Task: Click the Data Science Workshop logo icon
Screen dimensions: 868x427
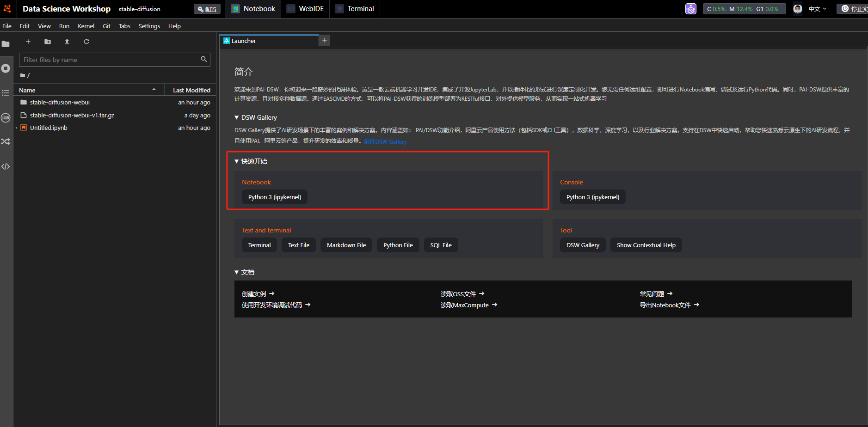Action: 7,9
